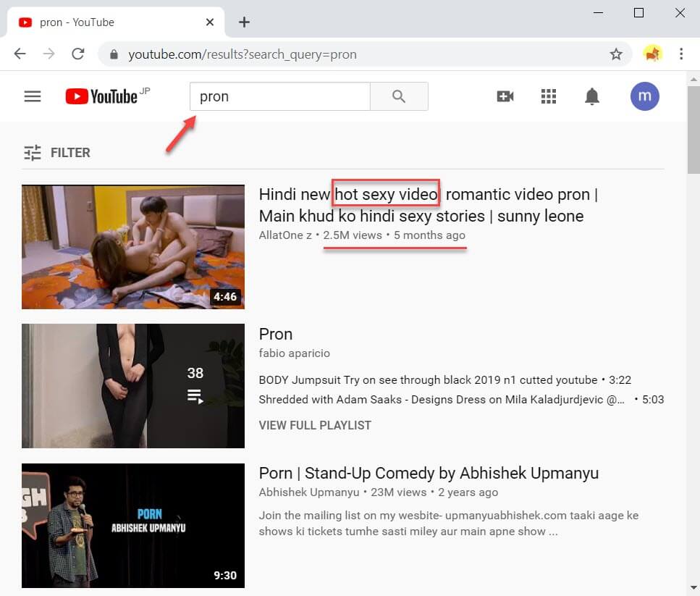Open Chrome three-dot menu
Screen dimensions: 700x596
coord(680,54)
